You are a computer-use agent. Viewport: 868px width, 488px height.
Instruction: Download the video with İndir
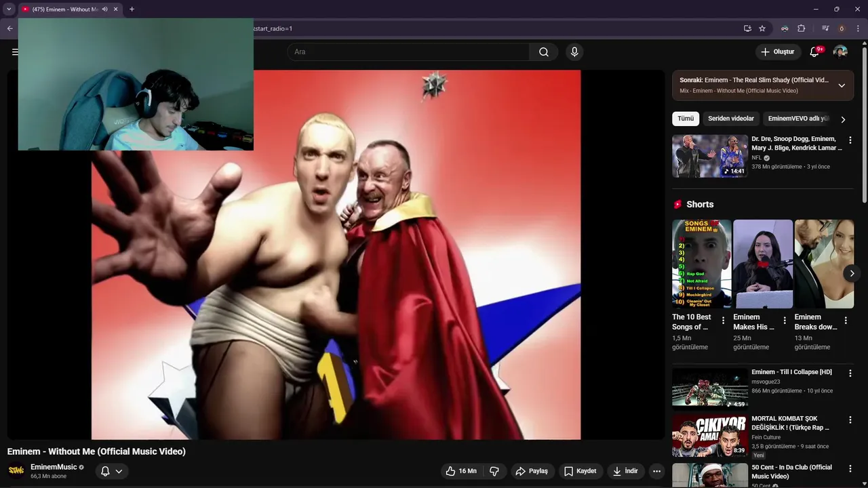point(626,471)
